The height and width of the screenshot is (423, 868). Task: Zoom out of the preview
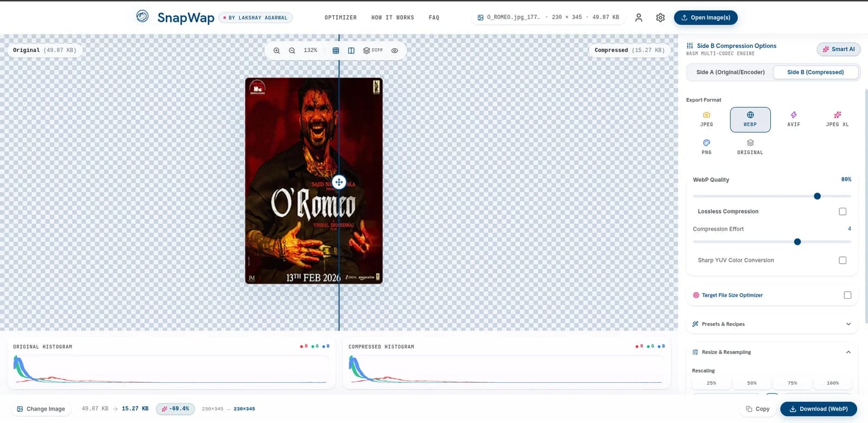tap(292, 50)
